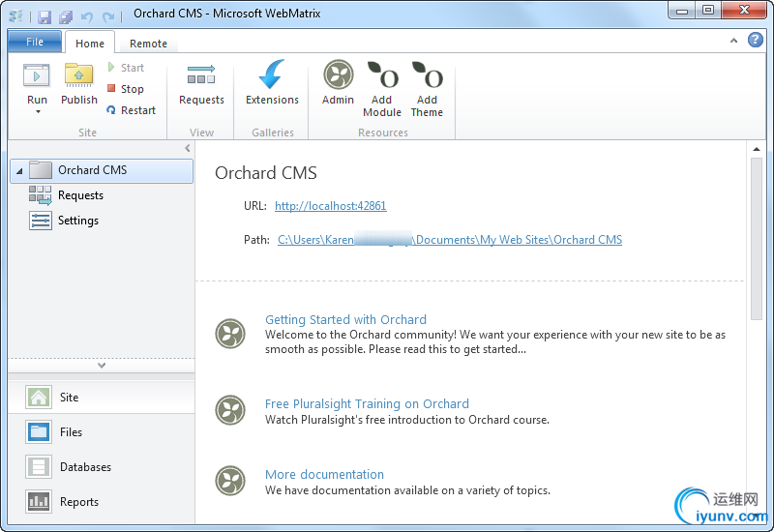This screenshot has height=532, width=774.
Task: Open the File menu tab
Action: click(x=35, y=42)
